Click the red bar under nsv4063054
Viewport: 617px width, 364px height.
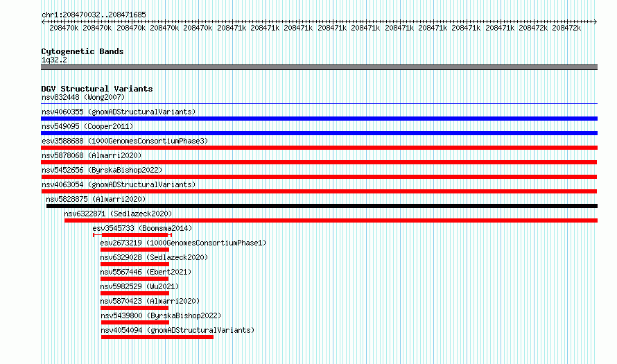pos(319,191)
